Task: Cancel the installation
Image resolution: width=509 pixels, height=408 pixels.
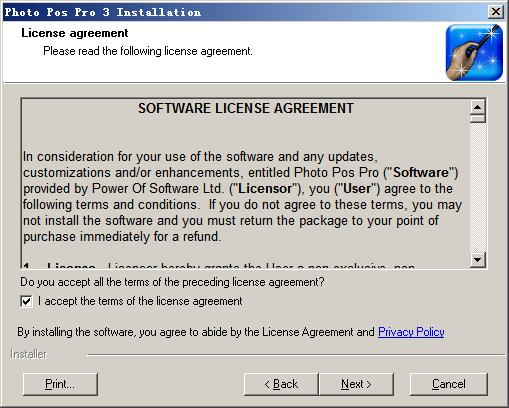Action: pos(449,384)
